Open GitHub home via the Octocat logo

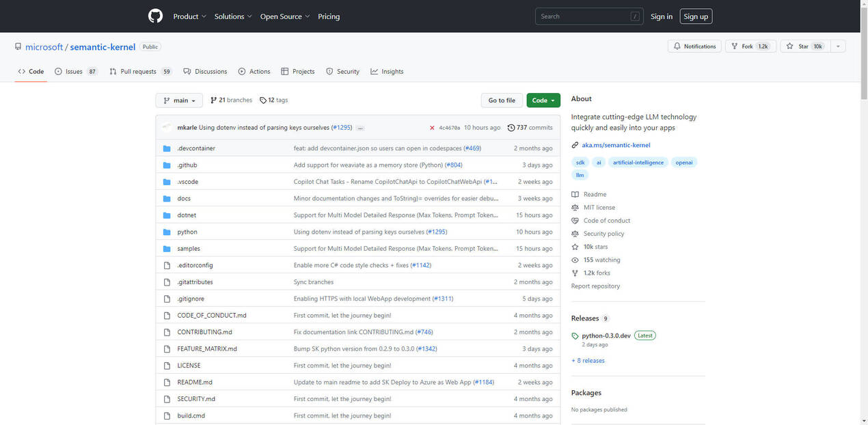(155, 16)
